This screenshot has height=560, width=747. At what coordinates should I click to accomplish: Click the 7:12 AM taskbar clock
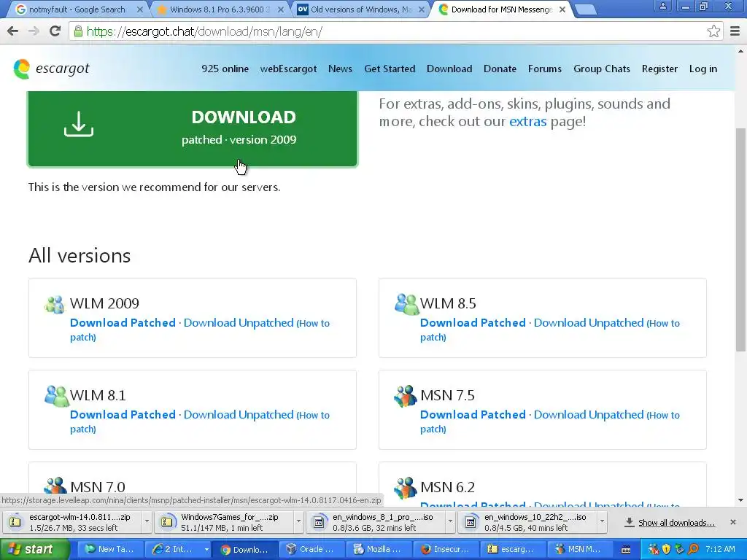pyautogui.click(x=720, y=549)
